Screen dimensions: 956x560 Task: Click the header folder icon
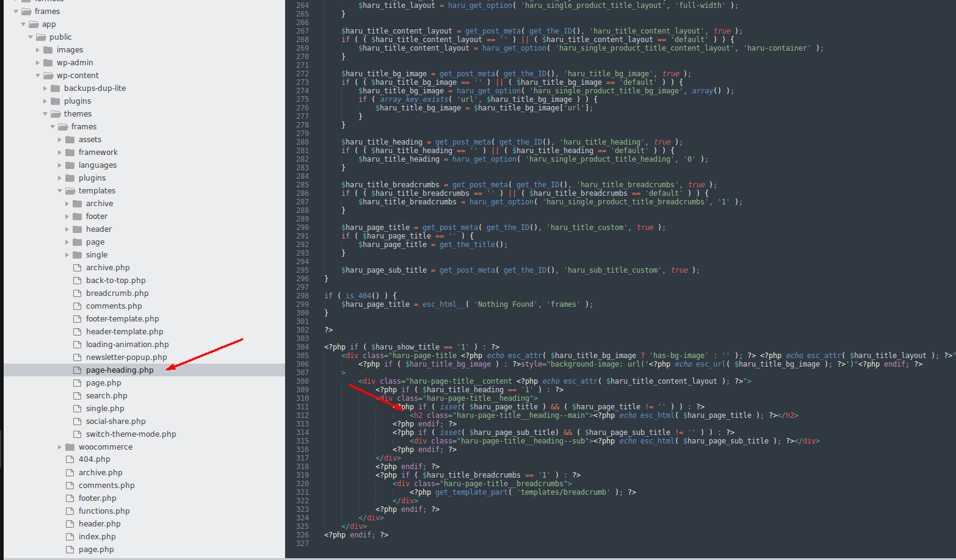[78, 229]
